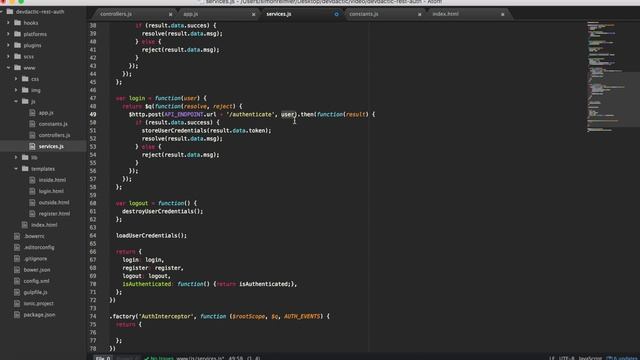640x360 pixels.
Task: Click the package.json file icon
Action: pyautogui.click(x=17, y=315)
